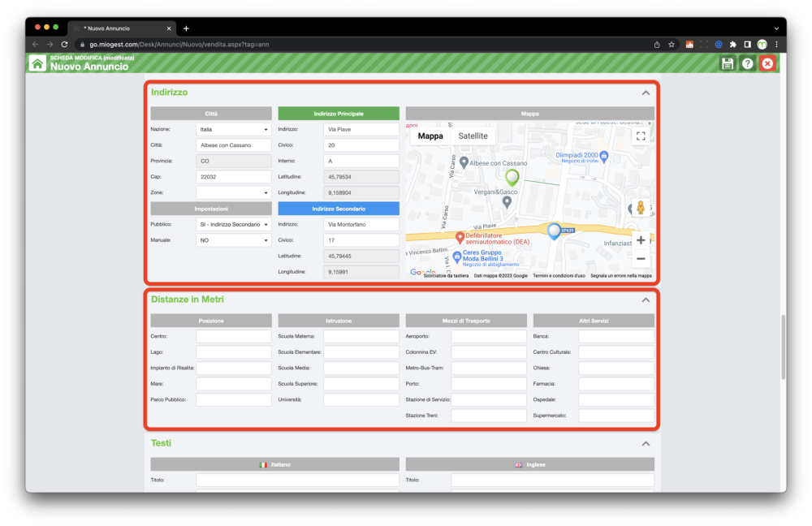The image size is (812, 526).
Task: Open the Nazione dropdown
Action: click(234, 129)
